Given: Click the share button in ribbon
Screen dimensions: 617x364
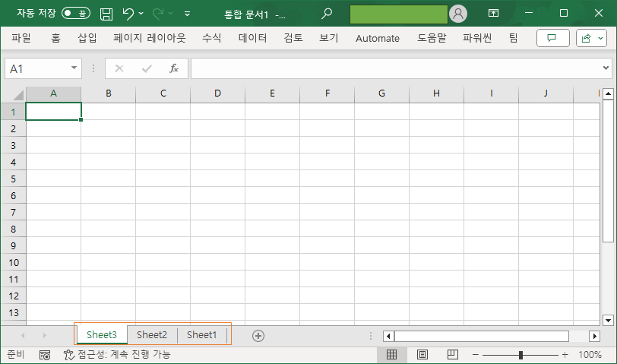Looking at the screenshot, I should click(x=591, y=38).
